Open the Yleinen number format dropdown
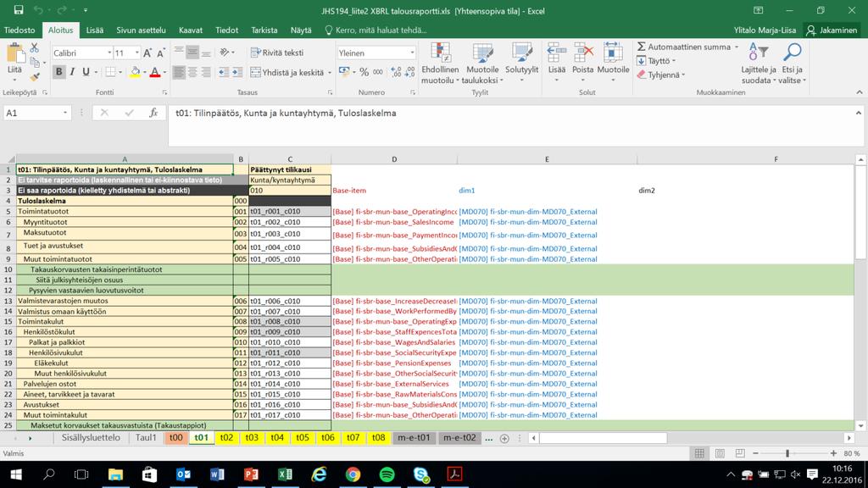The image size is (868, 488). click(x=412, y=53)
